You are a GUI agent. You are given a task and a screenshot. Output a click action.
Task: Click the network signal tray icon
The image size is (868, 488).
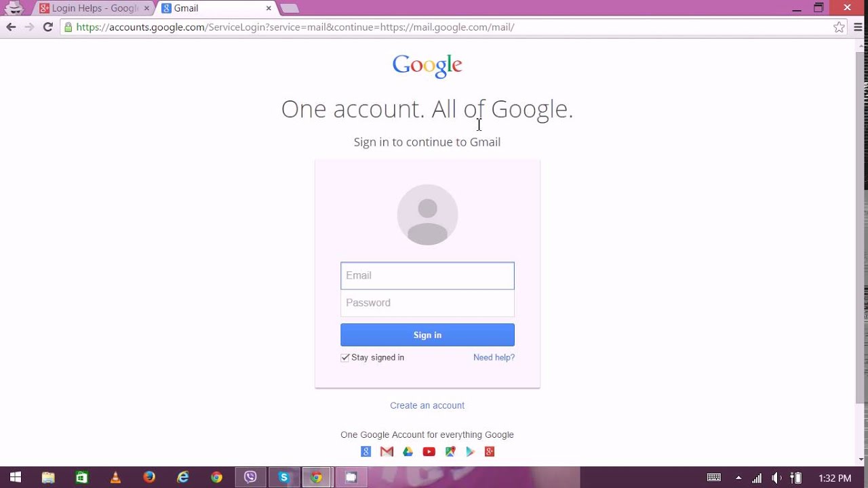[x=757, y=478]
